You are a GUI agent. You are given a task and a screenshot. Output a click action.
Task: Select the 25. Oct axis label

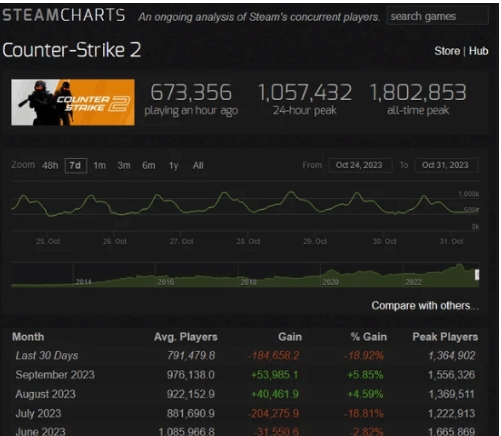pyautogui.click(x=48, y=241)
